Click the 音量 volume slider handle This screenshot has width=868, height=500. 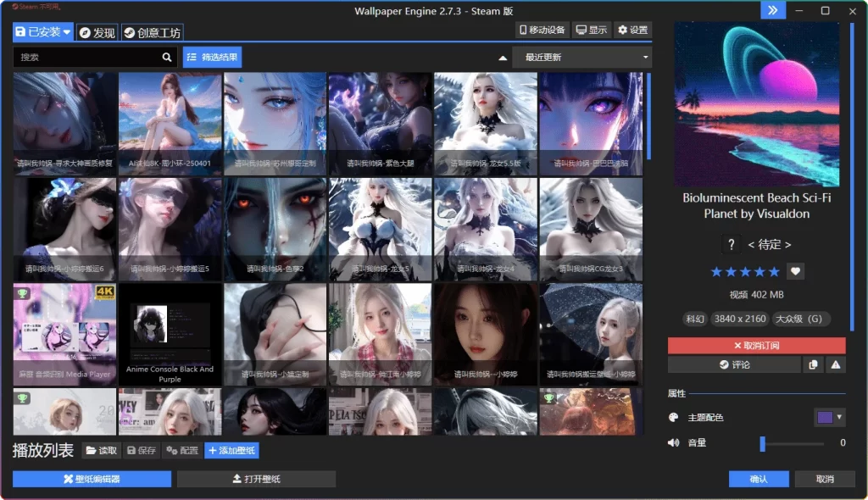763,443
